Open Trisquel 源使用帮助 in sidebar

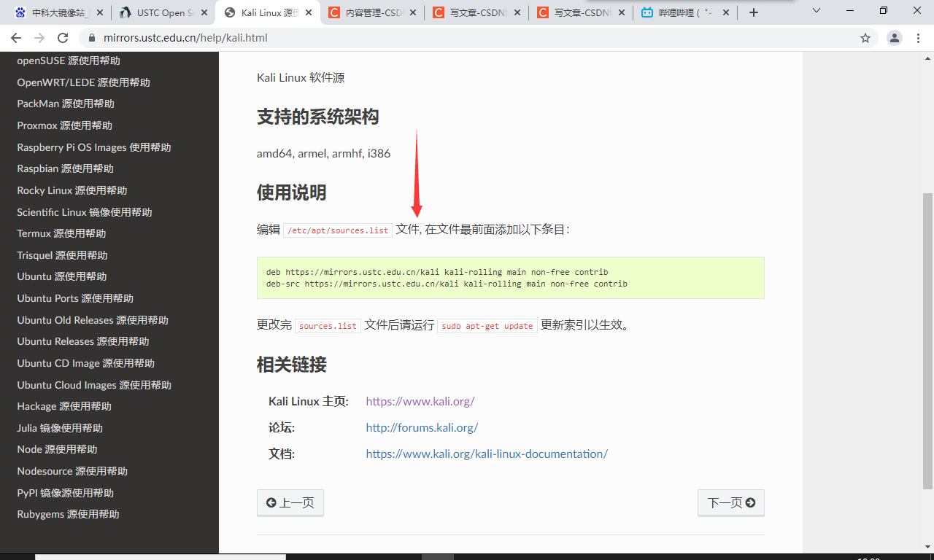[x=62, y=255]
